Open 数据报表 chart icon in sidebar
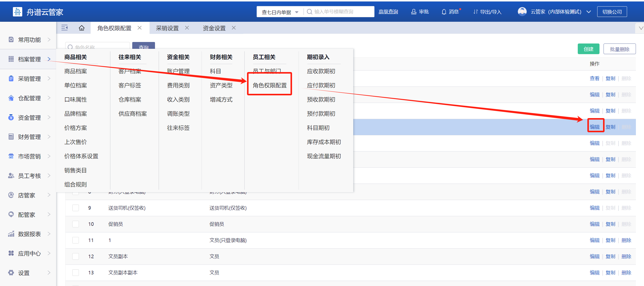Viewport: 644px width, 286px height. [11, 234]
